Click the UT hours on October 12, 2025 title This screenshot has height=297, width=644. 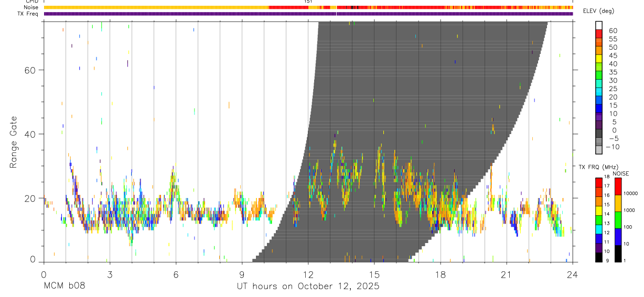307,287
